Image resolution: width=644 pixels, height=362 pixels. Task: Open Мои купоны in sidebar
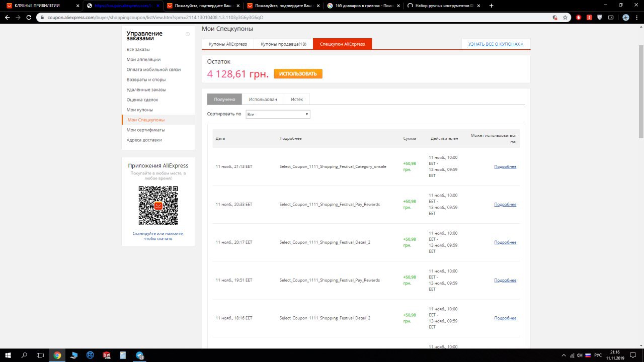click(x=140, y=110)
